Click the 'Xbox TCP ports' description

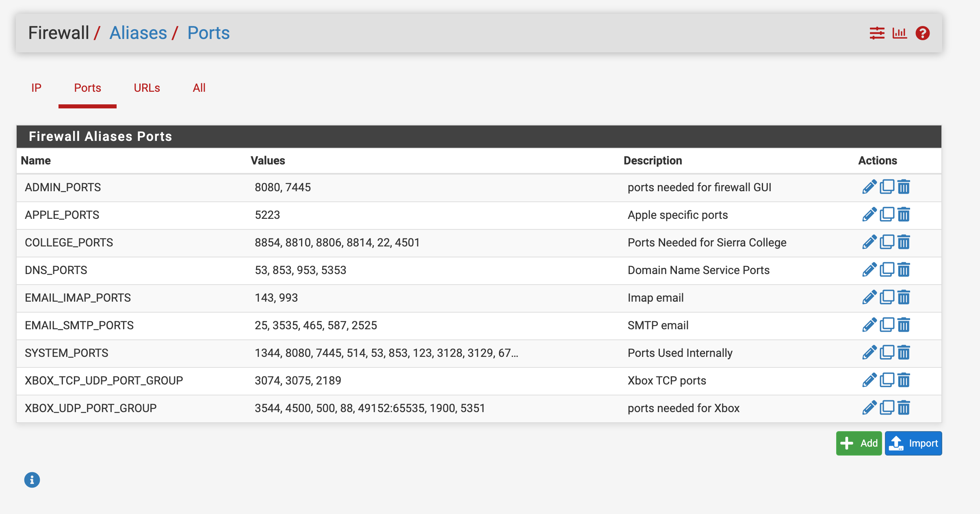(x=667, y=380)
